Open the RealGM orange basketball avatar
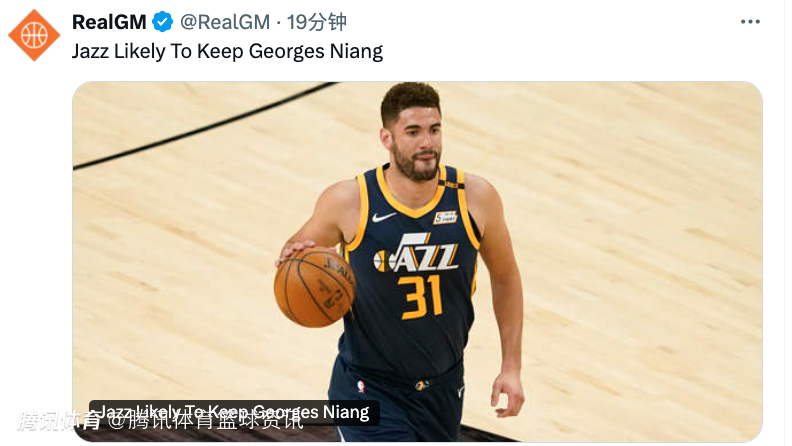 click(x=34, y=35)
